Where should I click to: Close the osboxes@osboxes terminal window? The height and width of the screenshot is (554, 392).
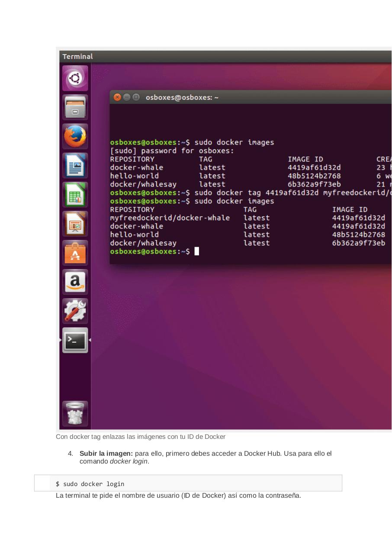click(x=117, y=97)
